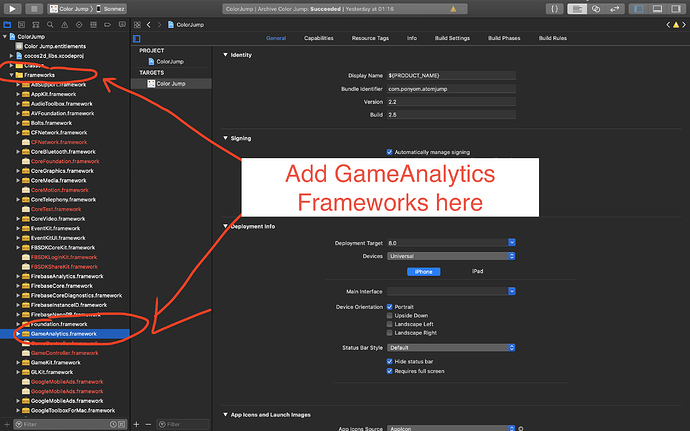The width and height of the screenshot is (690, 431).
Task: Open the Build Phases tab
Action: pos(504,38)
